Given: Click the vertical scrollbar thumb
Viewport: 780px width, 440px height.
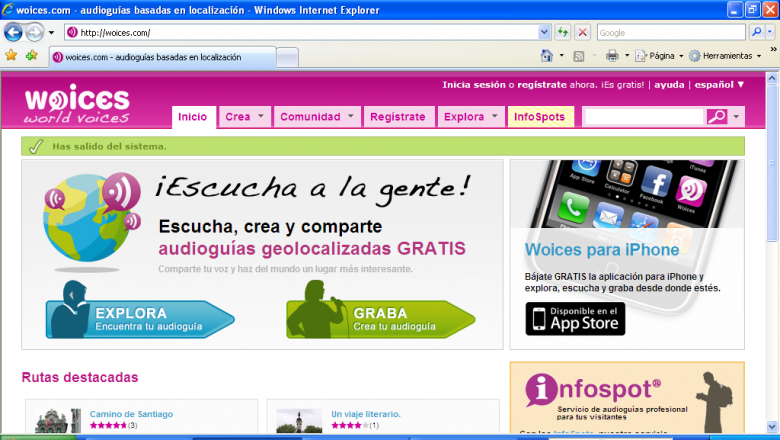Looking at the screenshot, I should pyautogui.click(x=772, y=163).
